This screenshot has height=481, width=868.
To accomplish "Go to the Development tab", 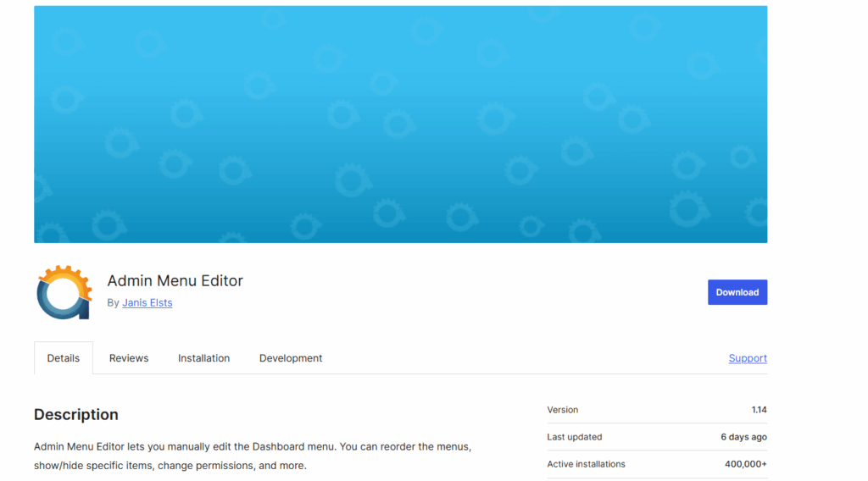I will [291, 357].
